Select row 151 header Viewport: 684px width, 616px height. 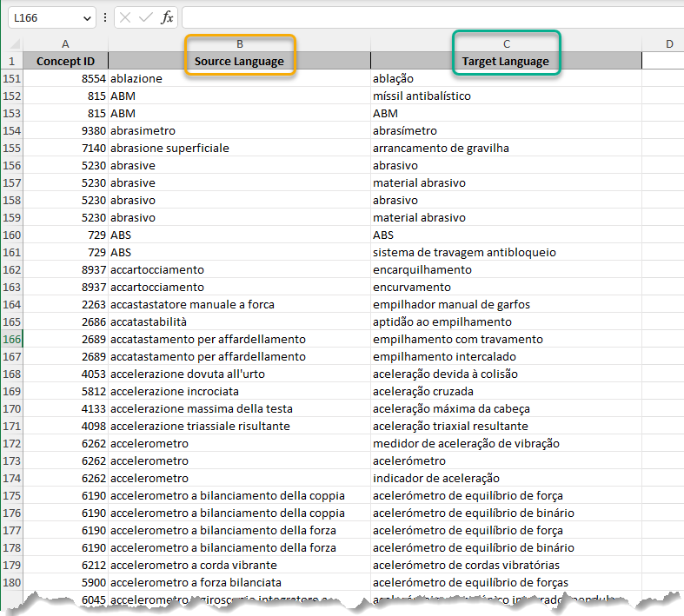(x=12, y=78)
